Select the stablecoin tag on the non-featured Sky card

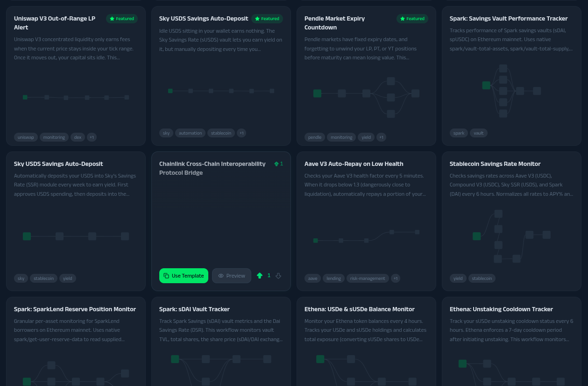pos(44,279)
